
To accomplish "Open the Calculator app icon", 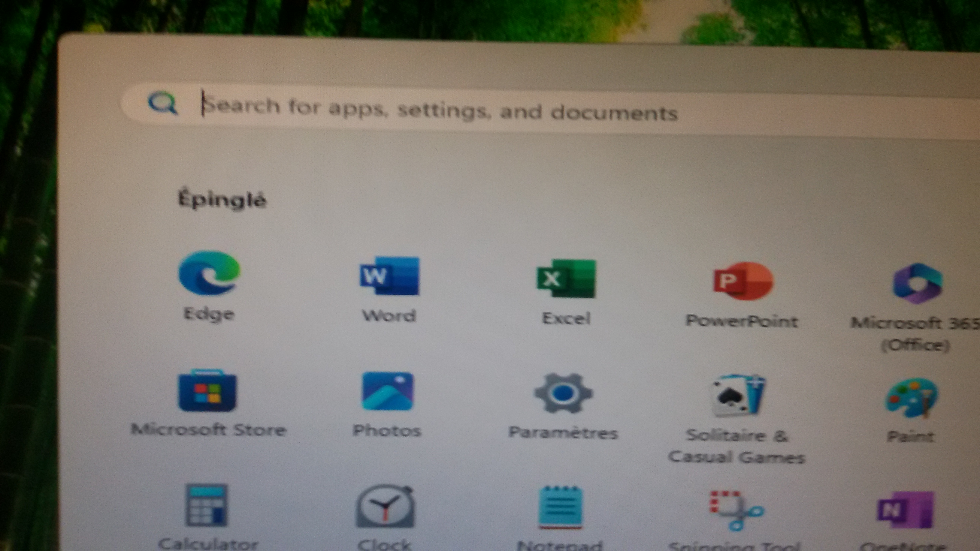I will click(x=207, y=505).
